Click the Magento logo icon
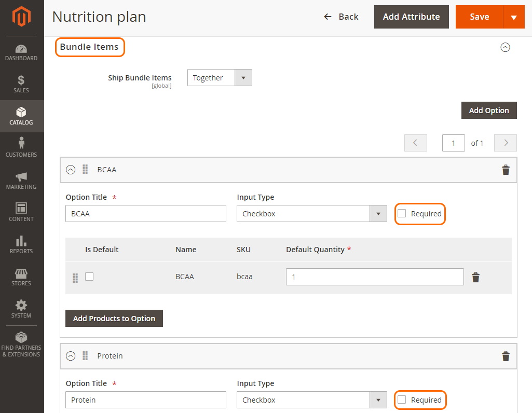Image resolution: width=532 pixels, height=413 pixels. click(x=21, y=16)
